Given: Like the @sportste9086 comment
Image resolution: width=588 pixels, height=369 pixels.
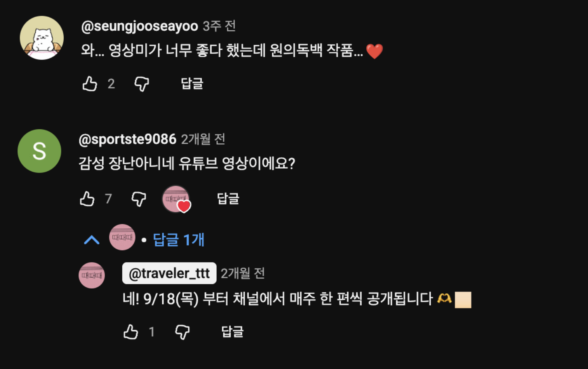Looking at the screenshot, I should point(87,199).
